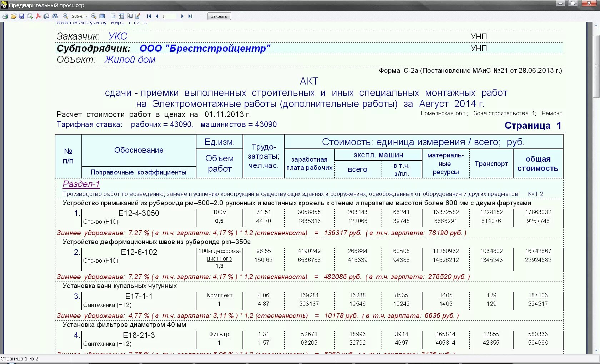
Task: Toggle the page thumbnails icon
Action: 121,16
